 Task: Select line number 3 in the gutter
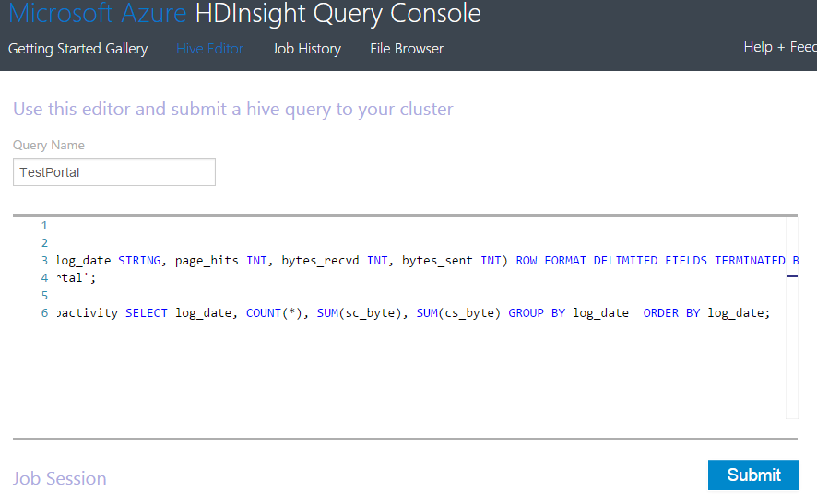[x=43, y=261]
